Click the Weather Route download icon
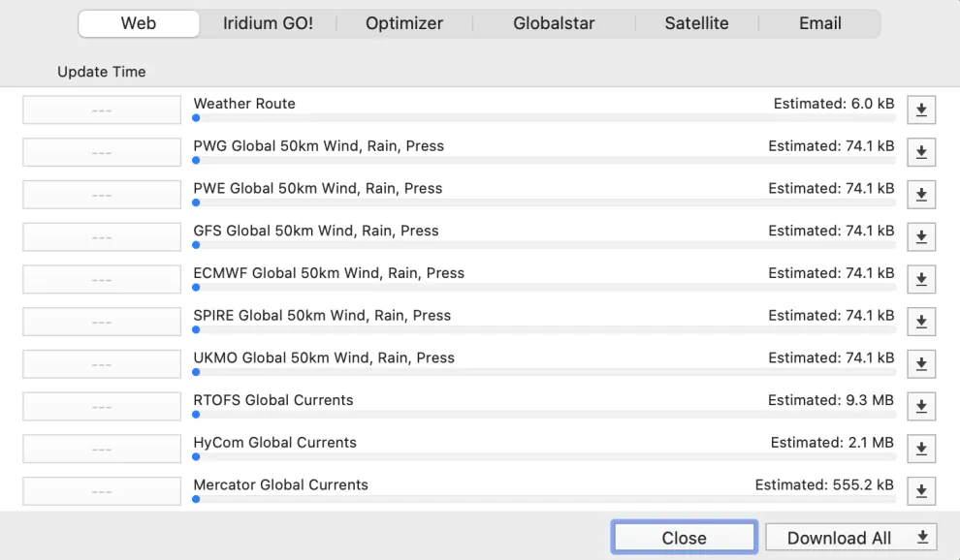Viewport: 960px width, 560px height. tap(920, 109)
